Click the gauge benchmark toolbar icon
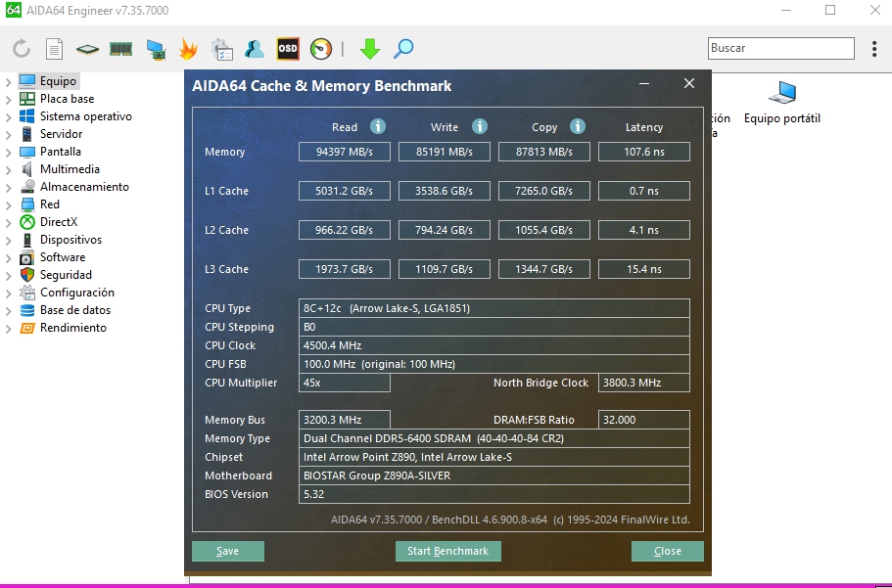The width and height of the screenshot is (892, 588). click(x=321, y=49)
